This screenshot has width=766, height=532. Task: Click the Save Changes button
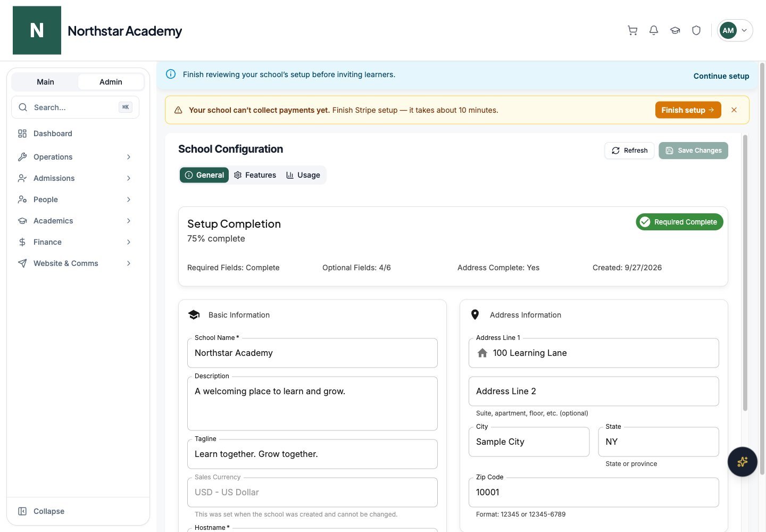point(693,151)
